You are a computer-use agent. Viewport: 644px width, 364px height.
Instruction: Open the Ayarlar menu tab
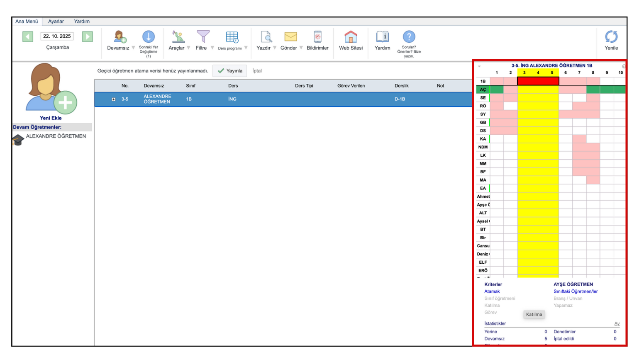(56, 22)
